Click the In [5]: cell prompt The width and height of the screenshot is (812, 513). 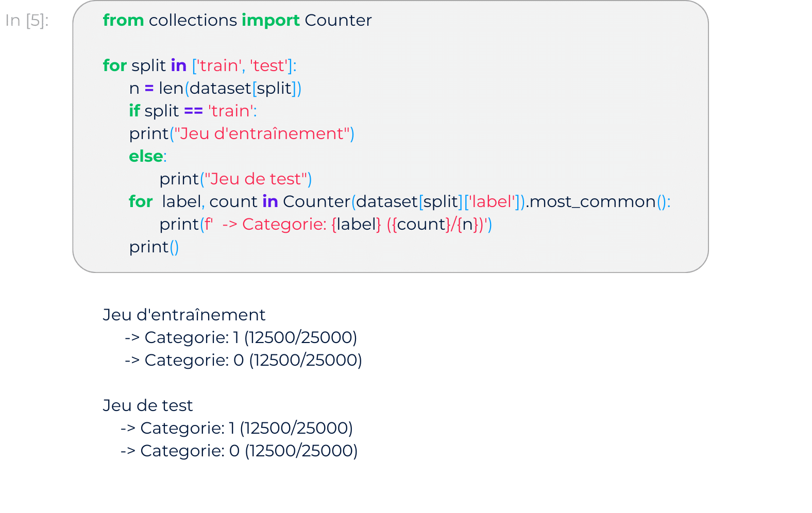tap(27, 20)
